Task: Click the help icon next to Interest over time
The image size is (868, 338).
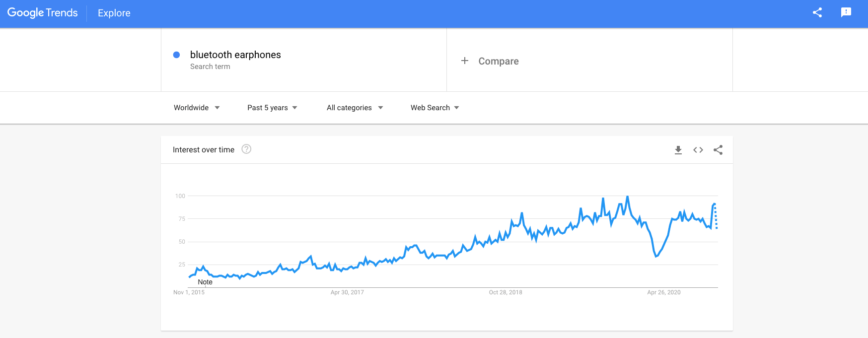Action: click(247, 149)
